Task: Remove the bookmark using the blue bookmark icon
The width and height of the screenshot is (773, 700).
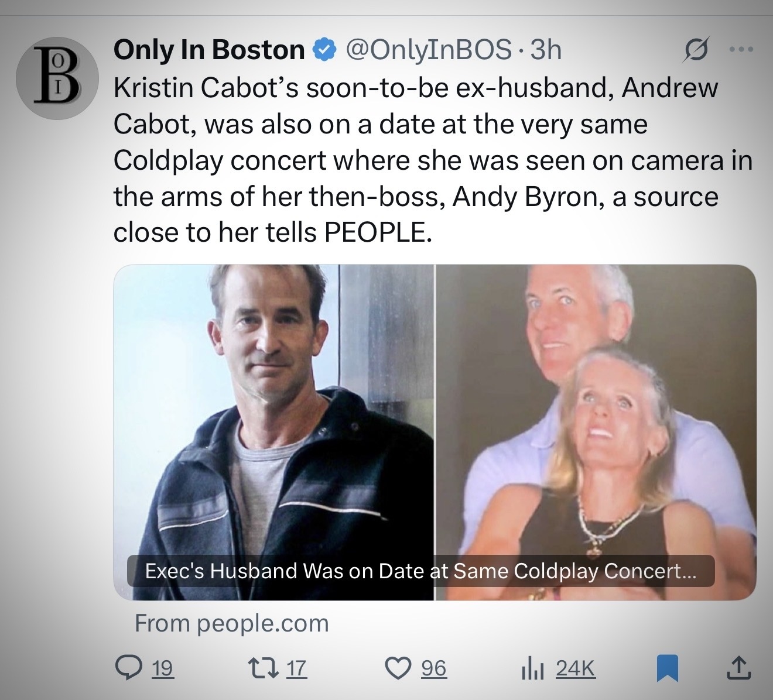Action: click(666, 668)
